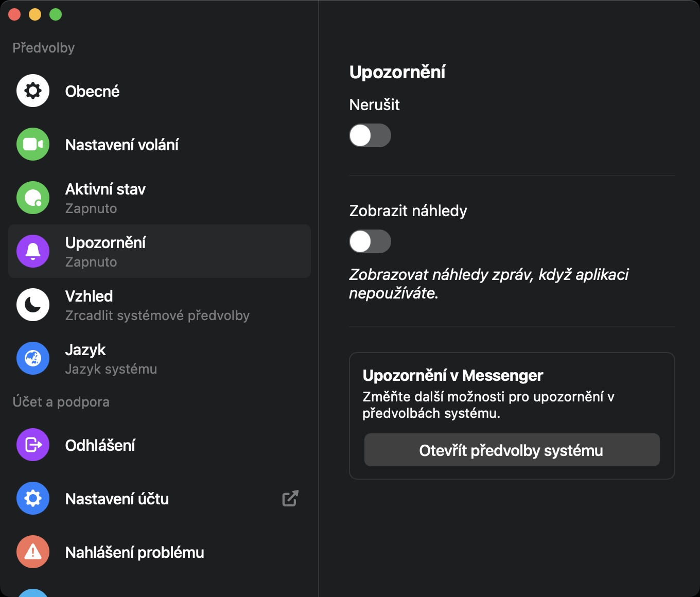The image size is (700, 597).
Task: Click the Vzhled moon icon
Action: tap(33, 305)
